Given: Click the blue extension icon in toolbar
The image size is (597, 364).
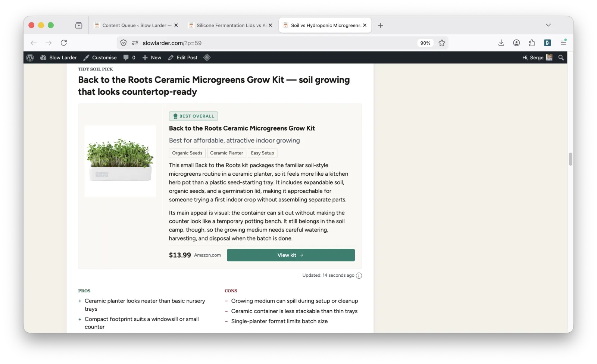Looking at the screenshot, I should coord(547,43).
